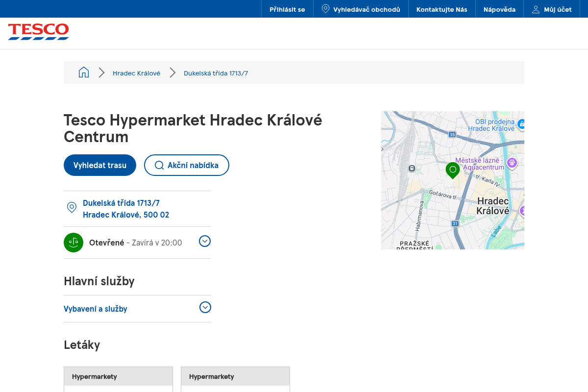588x392 pixels.
Task: Open Dukelská třída 1713/7 breadcrumb link
Action: (x=216, y=73)
